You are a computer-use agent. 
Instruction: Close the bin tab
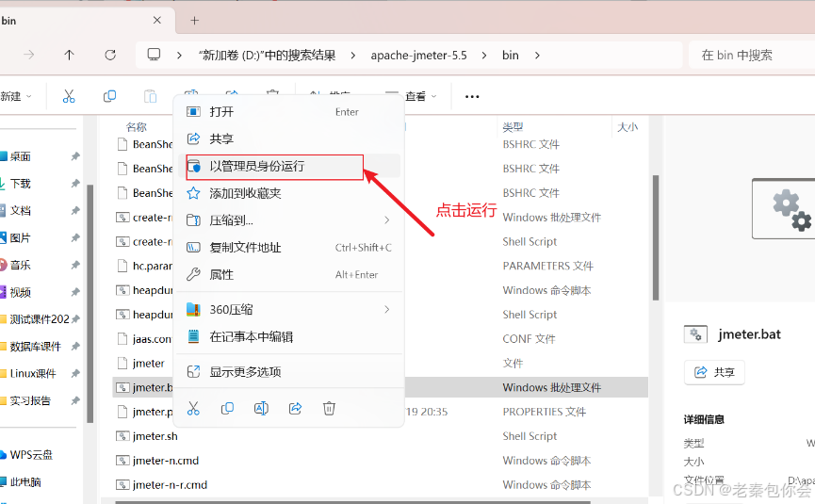coord(157,21)
